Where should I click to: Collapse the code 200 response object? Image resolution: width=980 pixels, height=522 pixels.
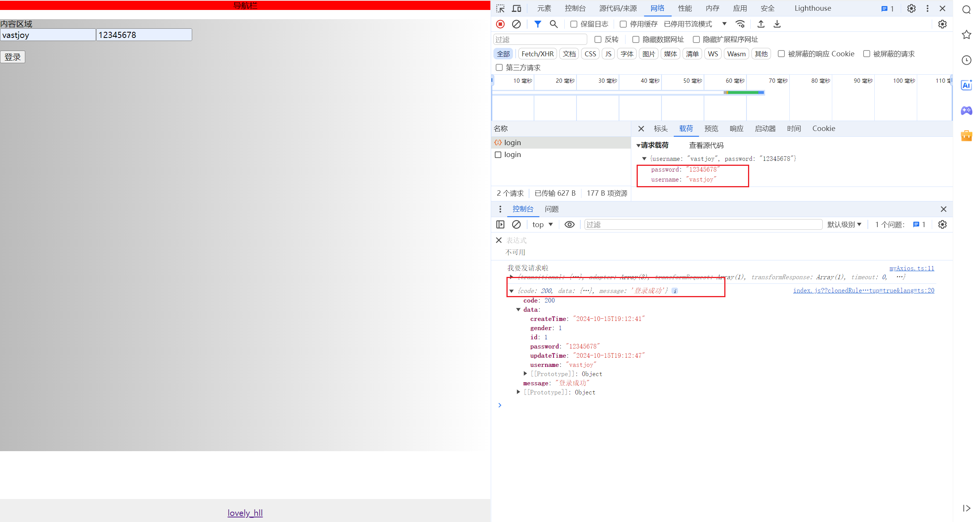(512, 291)
